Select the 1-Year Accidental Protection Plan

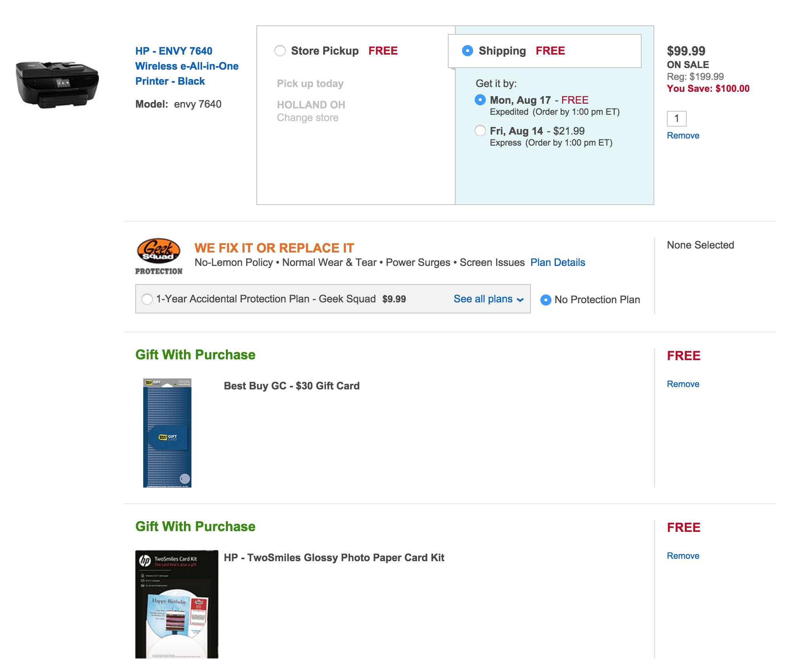147,299
